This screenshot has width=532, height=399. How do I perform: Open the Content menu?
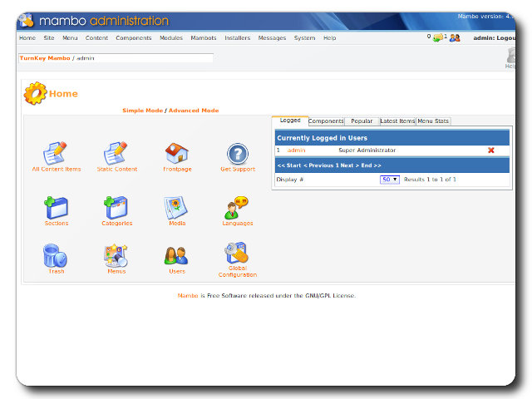point(96,38)
